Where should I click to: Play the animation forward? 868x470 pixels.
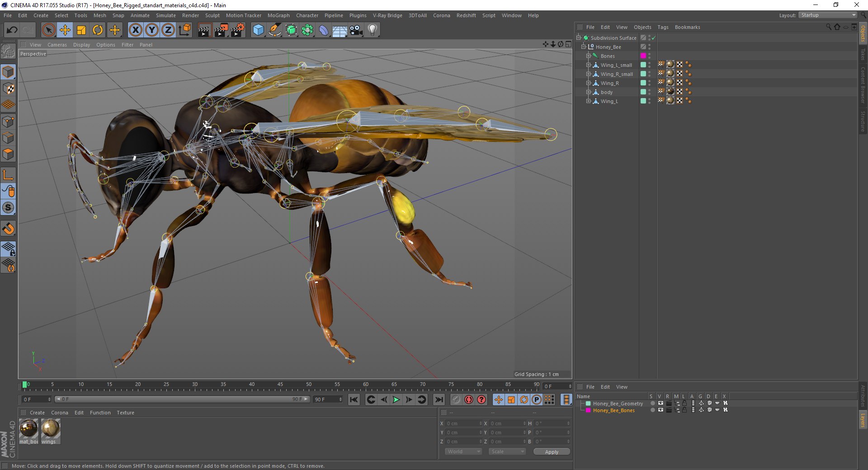[x=396, y=399]
